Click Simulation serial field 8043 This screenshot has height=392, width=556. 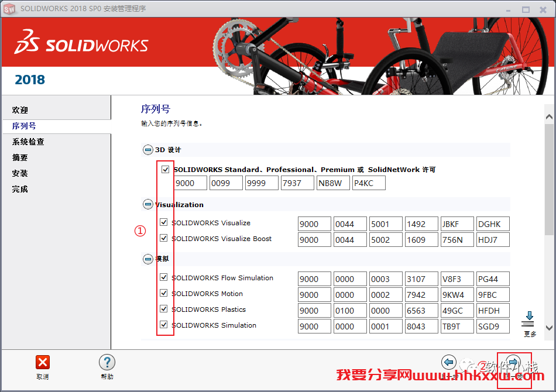click(421, 326)
